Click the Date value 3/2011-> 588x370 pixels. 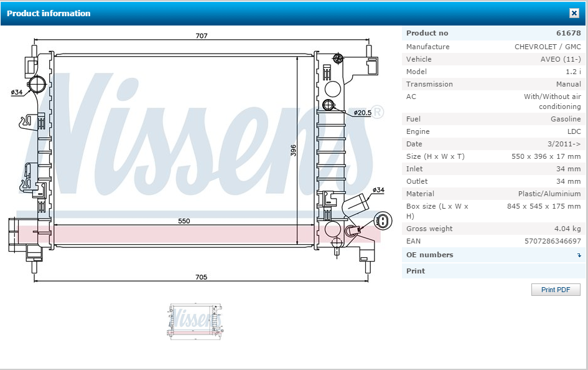[564, 144]
